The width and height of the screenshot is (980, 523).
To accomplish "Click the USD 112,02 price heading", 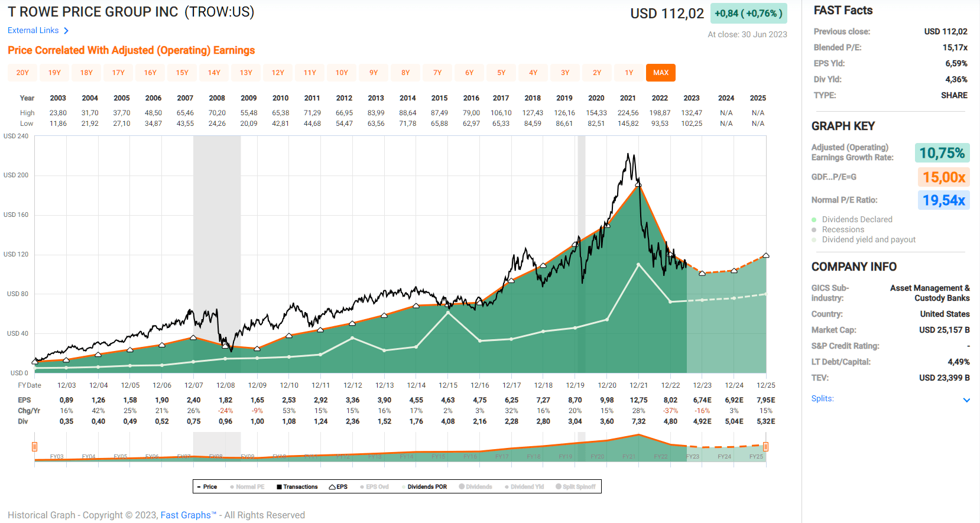I will tap(667, 14).
